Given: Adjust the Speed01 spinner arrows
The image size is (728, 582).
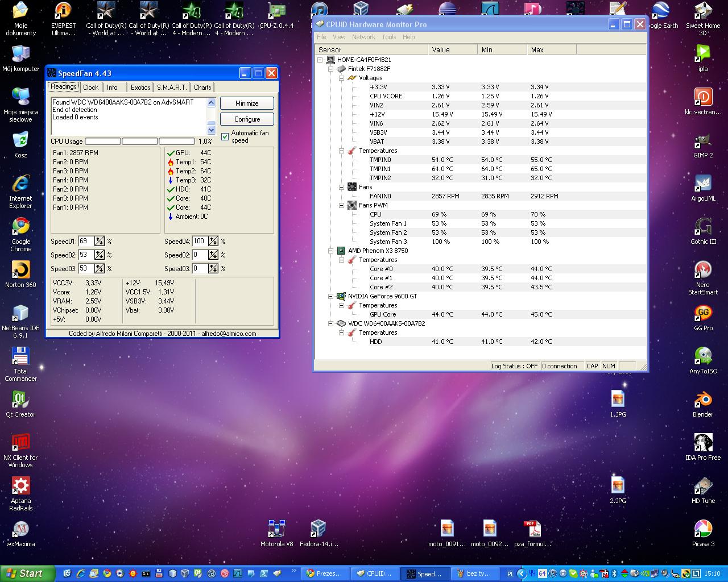Looking at the screenshot, I should tap(100, 241).
